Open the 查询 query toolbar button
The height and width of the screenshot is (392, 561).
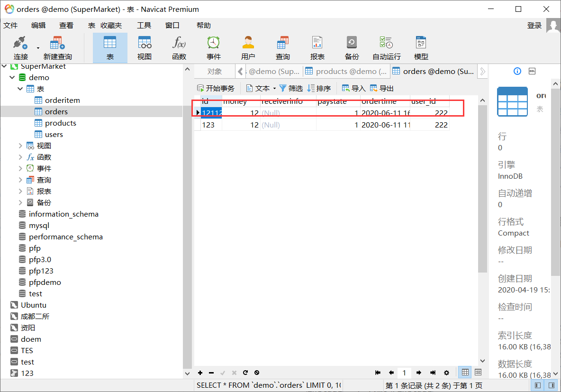(283, 48)
